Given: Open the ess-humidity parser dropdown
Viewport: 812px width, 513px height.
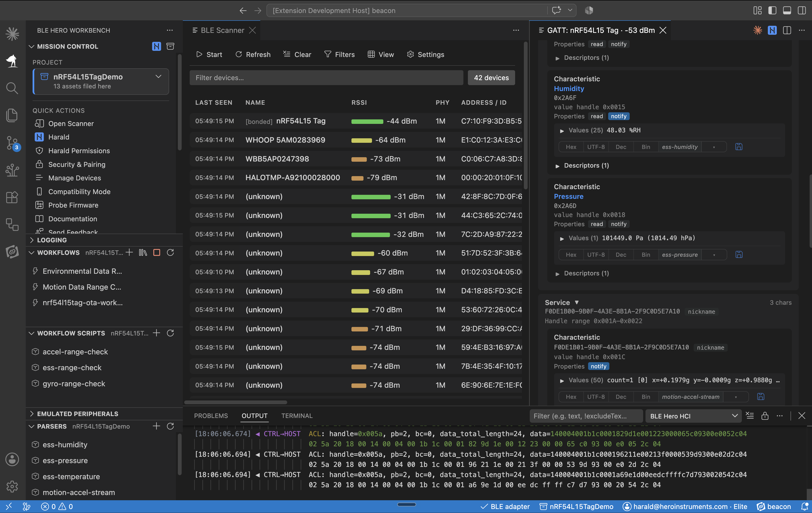Looking at the screenshot, I should (x=714, y=147).
